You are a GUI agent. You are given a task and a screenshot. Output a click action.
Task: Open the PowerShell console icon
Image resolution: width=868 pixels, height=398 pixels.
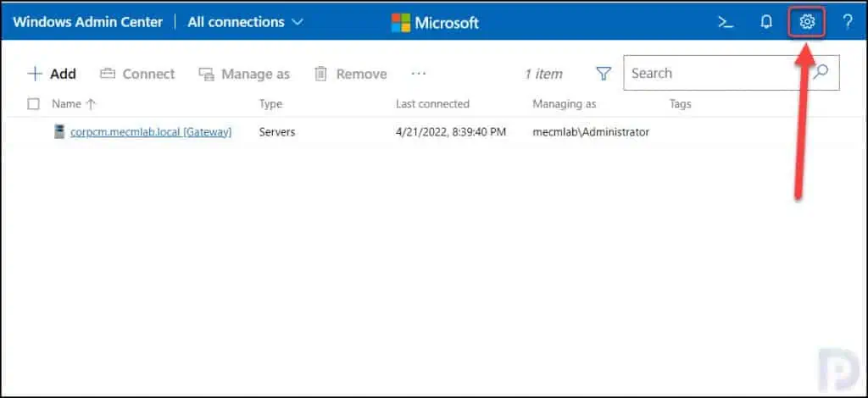[726, 22]
